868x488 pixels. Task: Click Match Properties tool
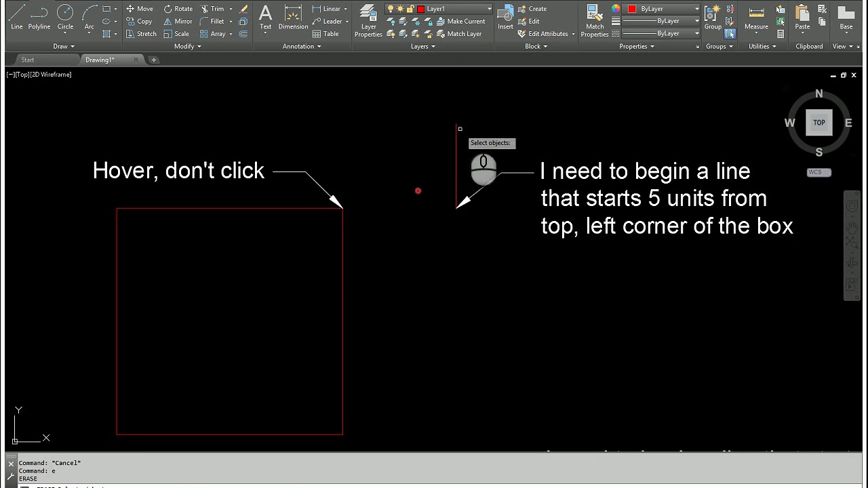coord(595,21)
